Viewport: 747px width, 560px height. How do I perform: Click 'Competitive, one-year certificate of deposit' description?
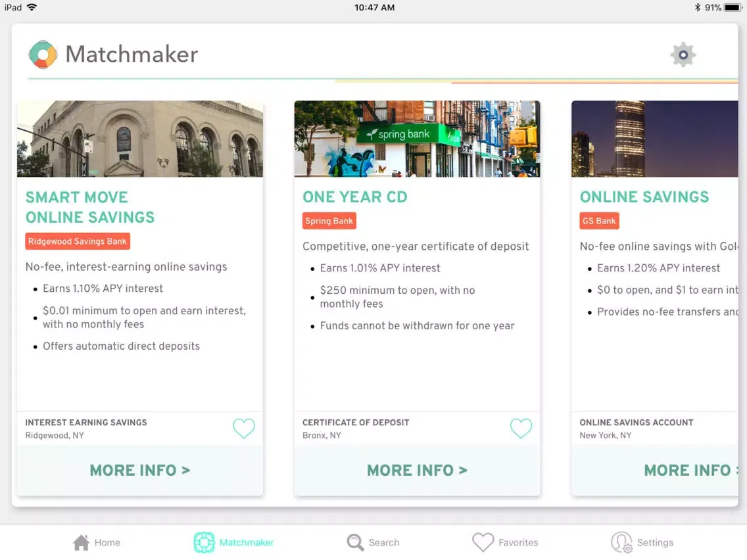(x=416, y=246)
